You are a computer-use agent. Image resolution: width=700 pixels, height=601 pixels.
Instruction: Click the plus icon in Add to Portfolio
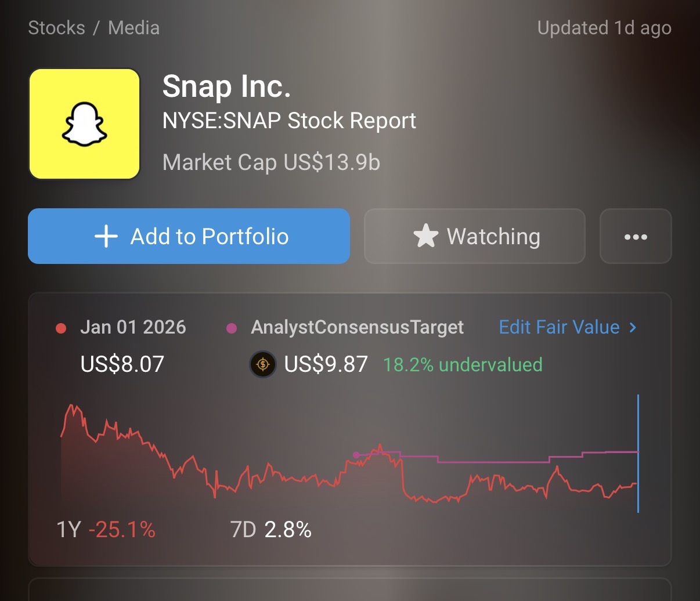tap(106, 237)
